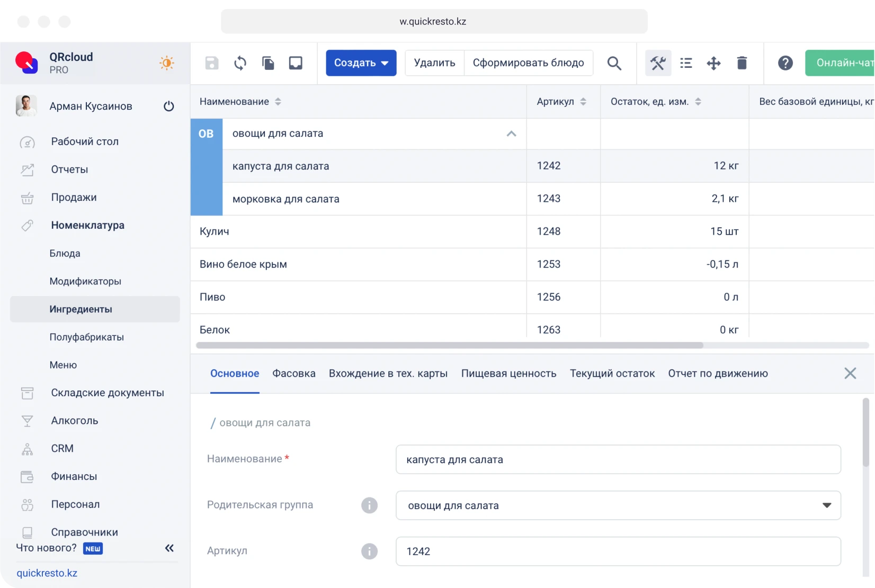Viewport: 875px width, 588px height.
Task: Open the list view icon in toolbar
Action: (x=686, y=63)
